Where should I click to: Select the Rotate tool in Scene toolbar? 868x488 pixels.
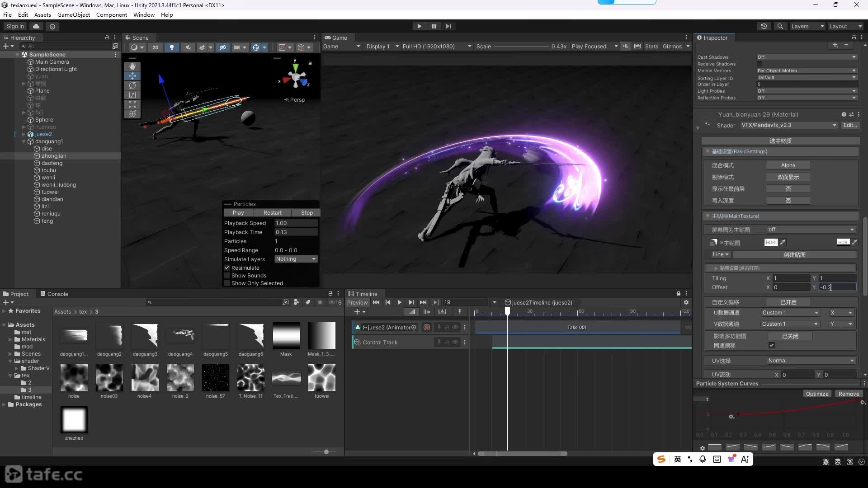(x=132, y=85)
